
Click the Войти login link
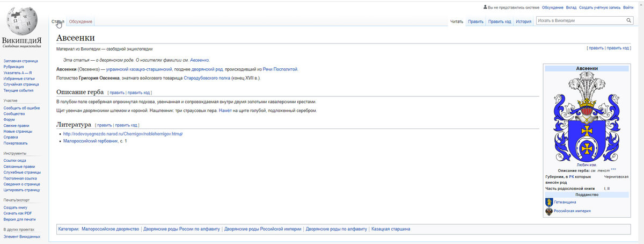point(628,8)
